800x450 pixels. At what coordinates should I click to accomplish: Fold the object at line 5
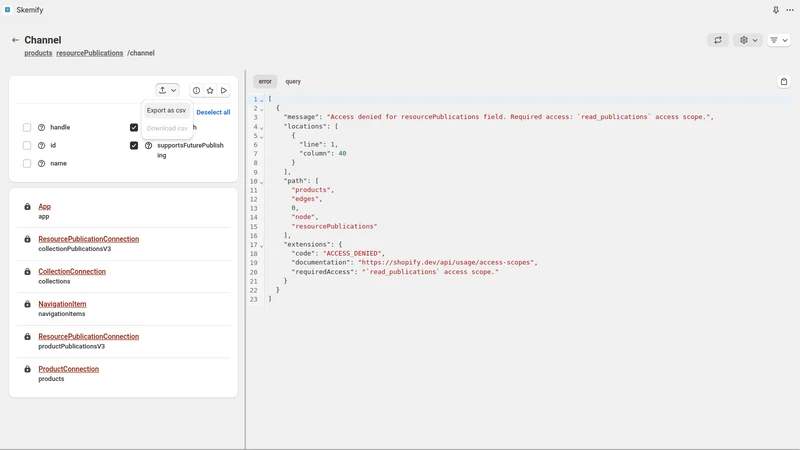tap(261, 137)
